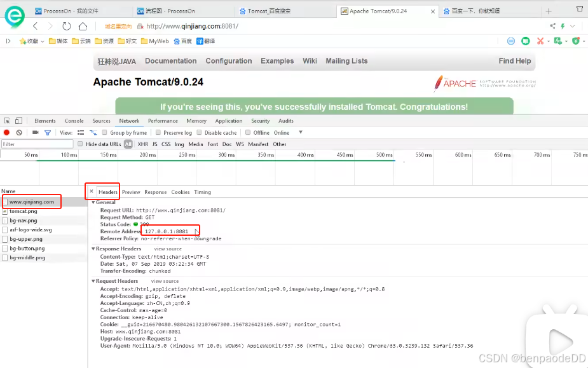This screenshot has width=588, height=368.
Task: Open the favorites star bookmark
Action: pyautogui.click(x=22, y=41)
